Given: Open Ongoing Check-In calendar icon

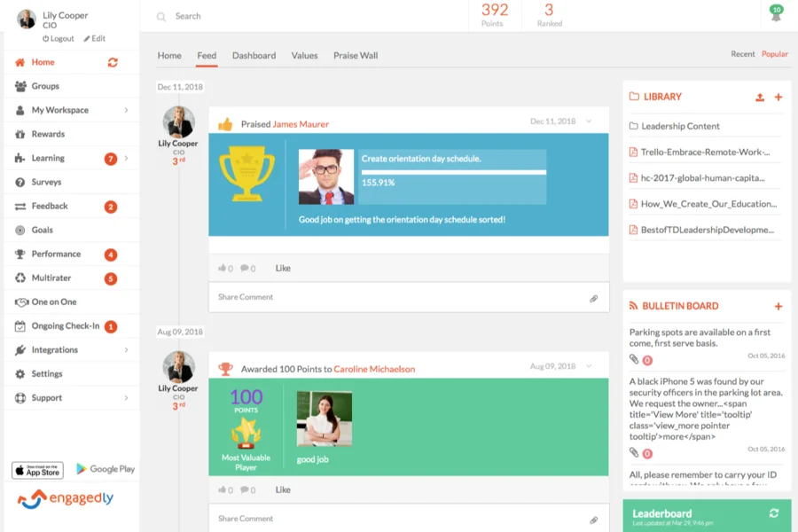Looking at the screenshot, I should 20,326.
